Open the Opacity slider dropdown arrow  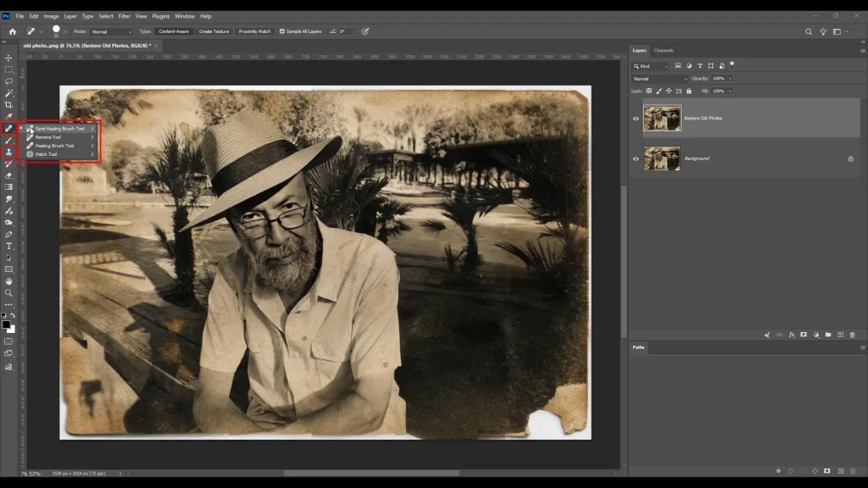(x=730, y=79)
